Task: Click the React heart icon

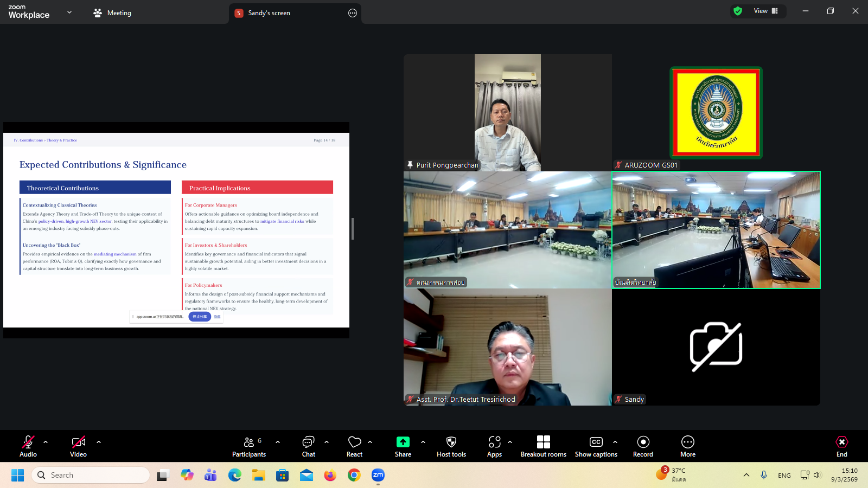Action: [x=354, y=446]
